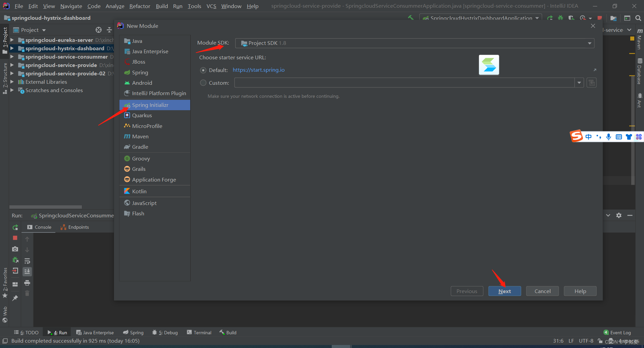Click the green debug bug icon in toolbar
644x348 pixels.
(x=560, y=18)
